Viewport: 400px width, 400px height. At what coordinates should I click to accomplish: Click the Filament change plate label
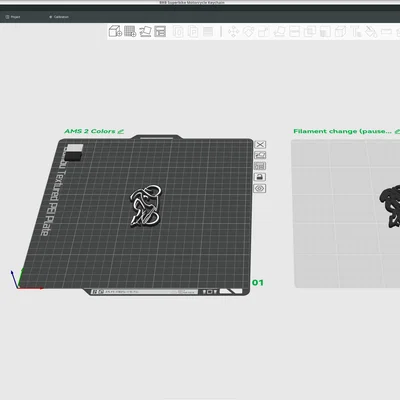click(343, 131)
